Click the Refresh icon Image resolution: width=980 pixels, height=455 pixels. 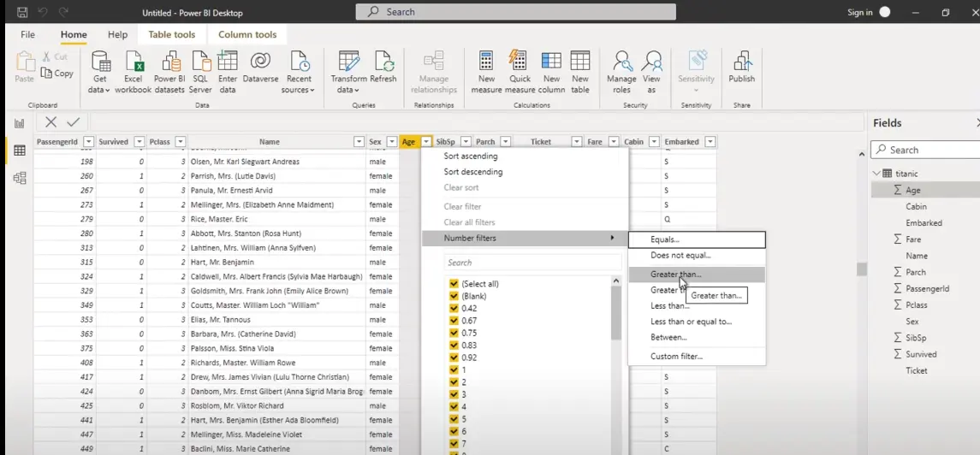(383, 62)
